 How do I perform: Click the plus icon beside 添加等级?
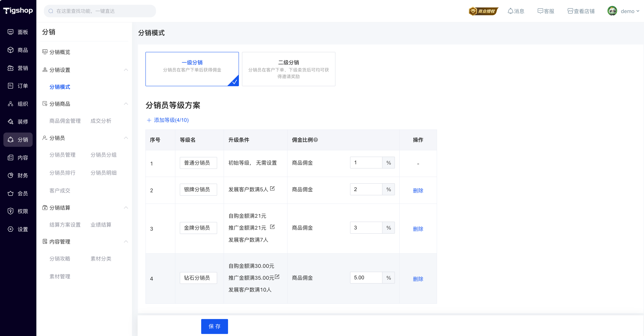point(149,120)
